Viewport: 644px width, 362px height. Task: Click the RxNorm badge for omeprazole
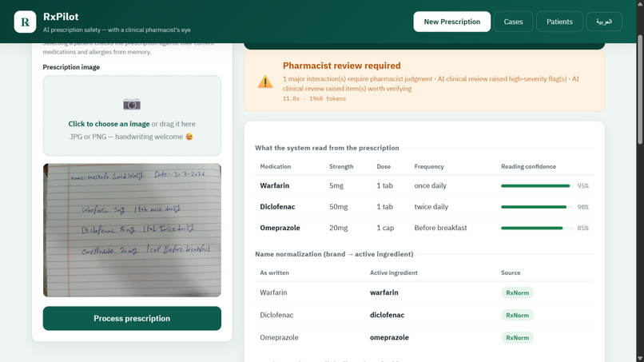click(517, 338)
